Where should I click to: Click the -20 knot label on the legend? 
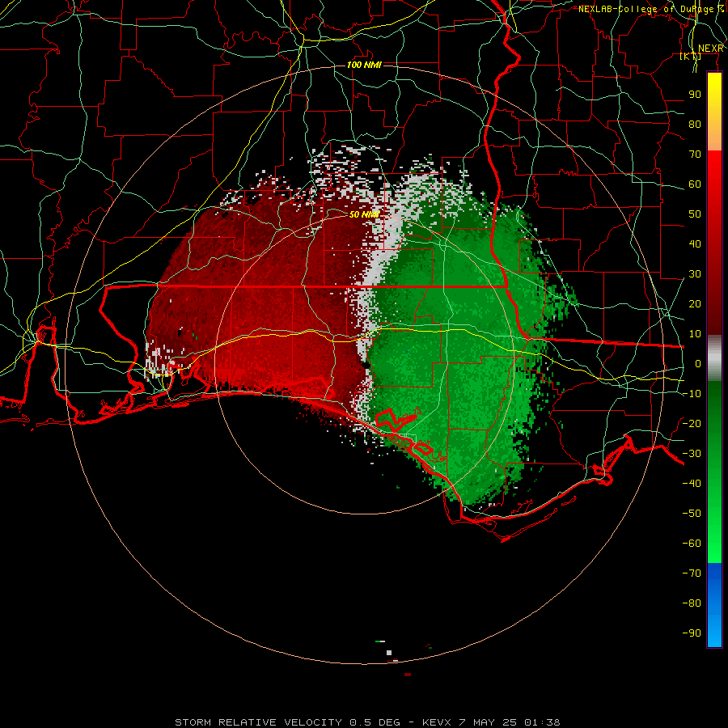(x=692, y=424)
